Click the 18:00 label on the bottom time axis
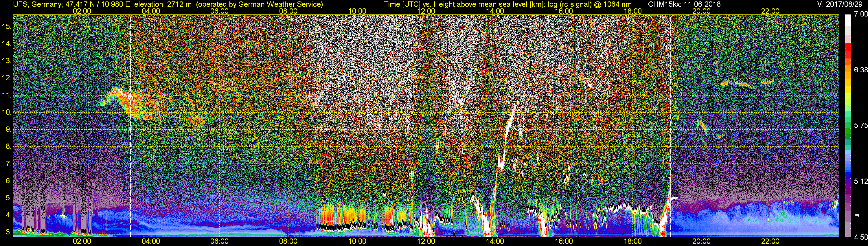The image size is (868, 246). [632, 241]
